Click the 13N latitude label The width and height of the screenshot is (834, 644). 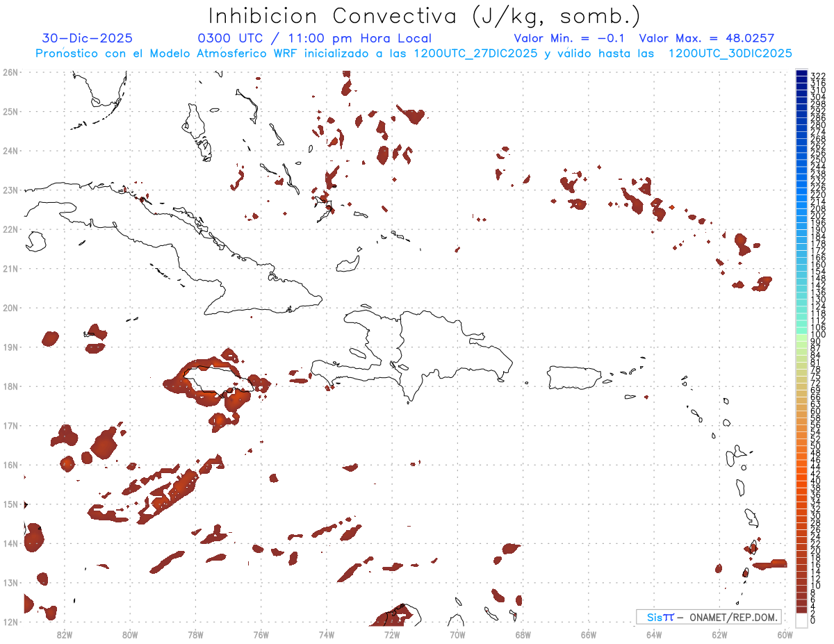pyautogui.click(x=10, y=583)
